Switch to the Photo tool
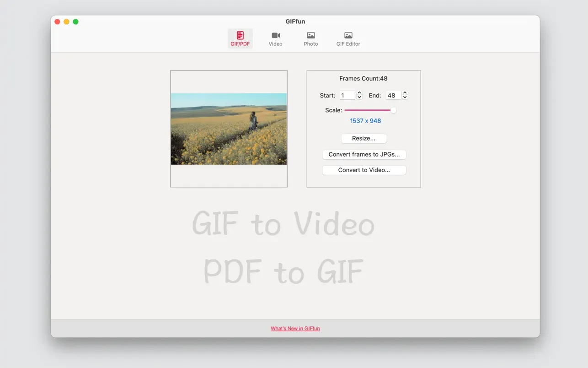The height and width of the screenshot is (368, 588). click(x=311, y=38)
